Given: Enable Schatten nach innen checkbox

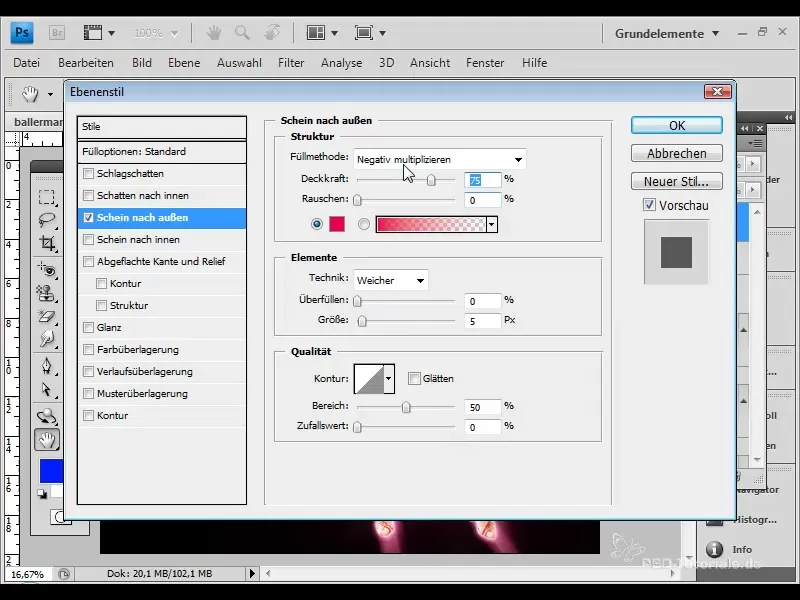Looking at the screenshot, I should pos(88,195).
